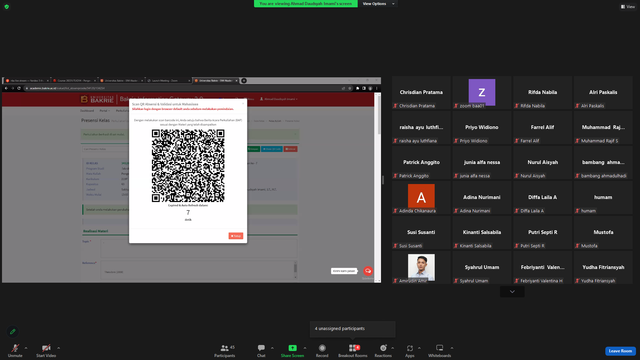Click the Start Video camera icon

tap(46, 348)
